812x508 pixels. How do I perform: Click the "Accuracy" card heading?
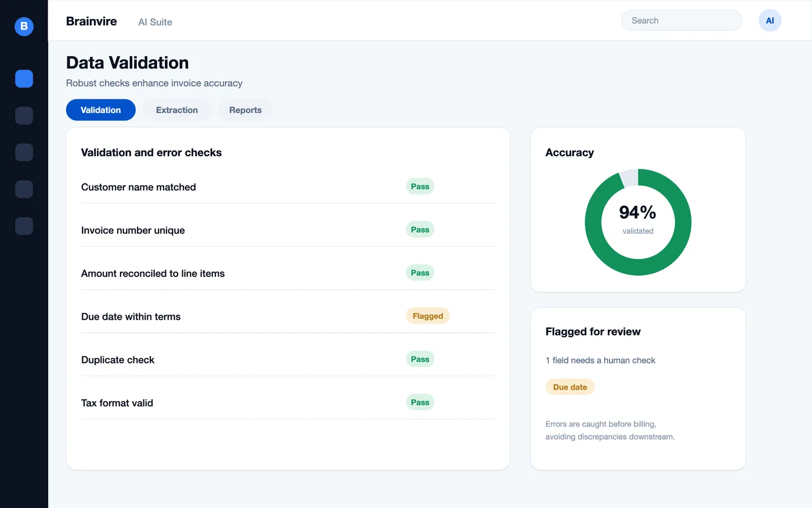pyautogui.click(x=570, y=153)
